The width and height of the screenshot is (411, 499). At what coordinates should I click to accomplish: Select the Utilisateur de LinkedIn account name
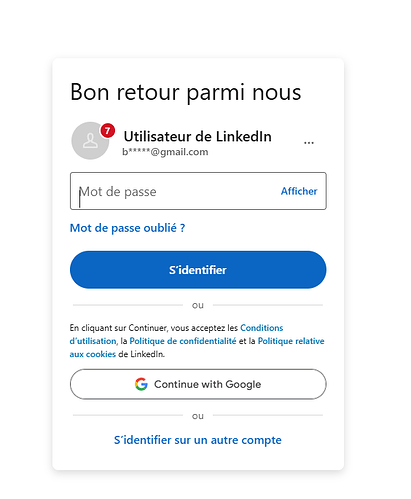pos(197,136)
